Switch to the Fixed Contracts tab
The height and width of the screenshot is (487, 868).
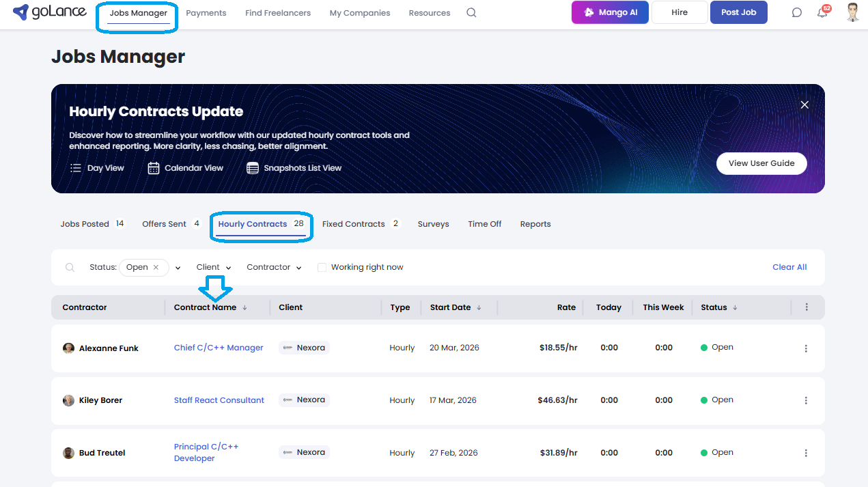pyautogui.click(x=353, y=224)
